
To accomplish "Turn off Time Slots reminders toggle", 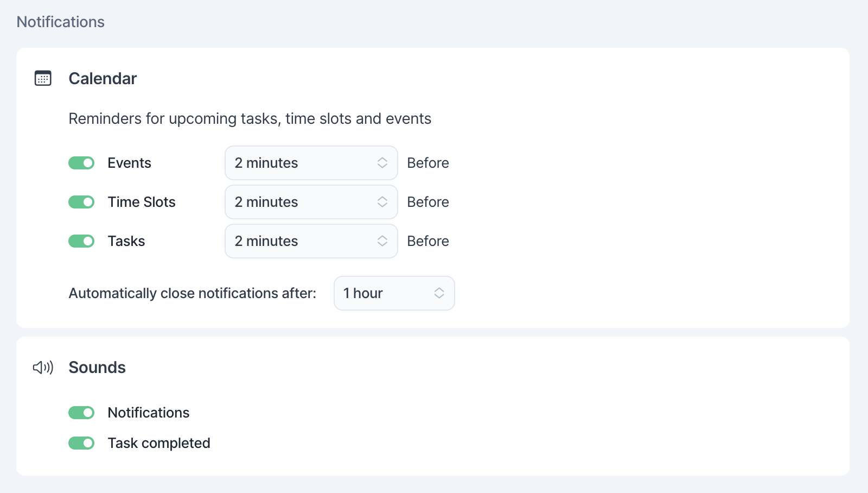I will 81,202.
